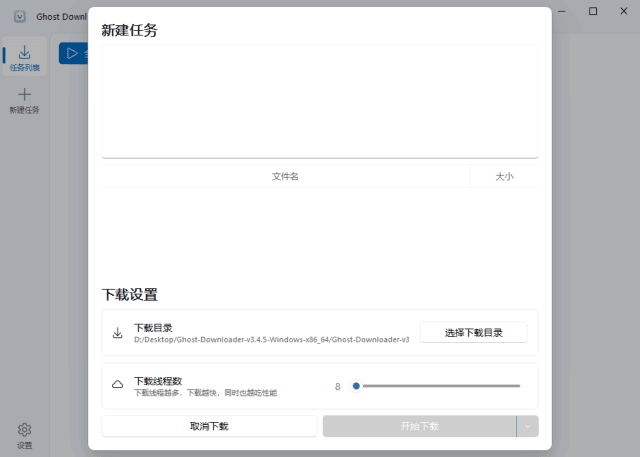Click the 大小 column header
The image size is (640, 457).
(504, 176)
